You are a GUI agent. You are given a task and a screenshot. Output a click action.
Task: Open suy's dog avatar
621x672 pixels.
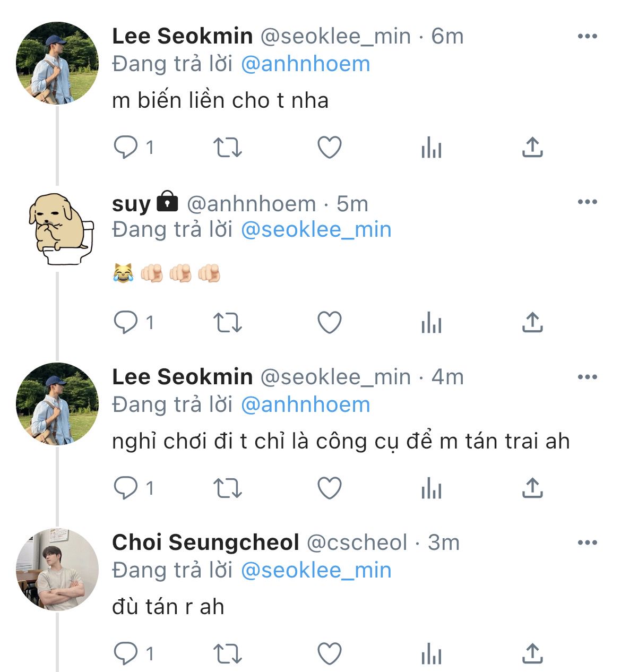(x=59, y=229)
